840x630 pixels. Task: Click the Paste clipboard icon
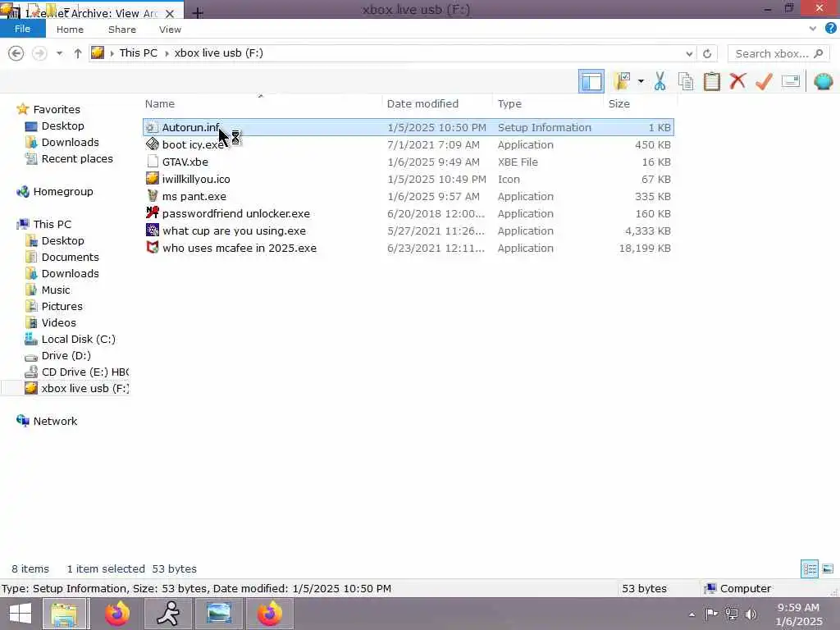point(711,81)
